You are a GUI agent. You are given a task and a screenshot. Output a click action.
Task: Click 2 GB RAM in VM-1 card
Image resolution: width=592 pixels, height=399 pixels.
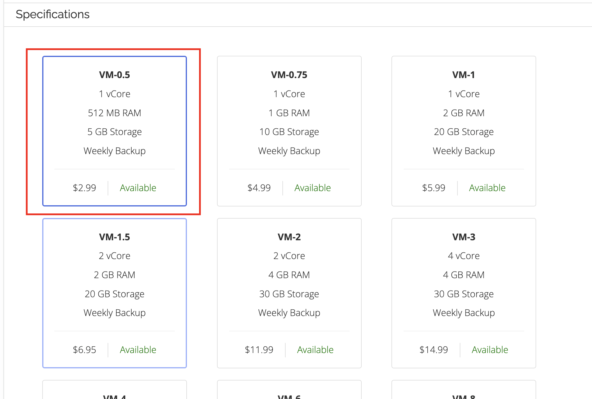tap(464, 113)
